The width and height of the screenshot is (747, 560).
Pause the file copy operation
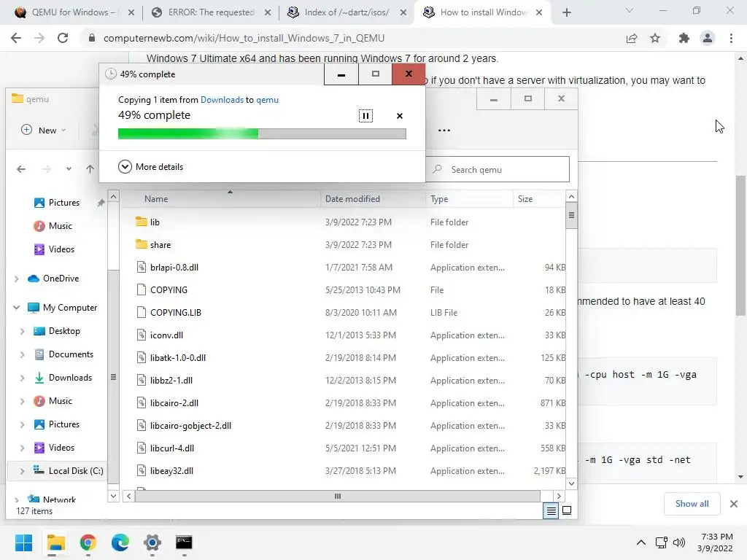coord(365,116)
